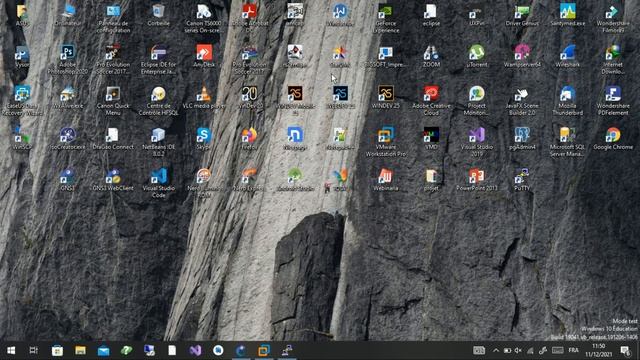Select the Visual Studio Code shortcut
640x360 pixels.
pyautogui.click(x=158, y=184)
